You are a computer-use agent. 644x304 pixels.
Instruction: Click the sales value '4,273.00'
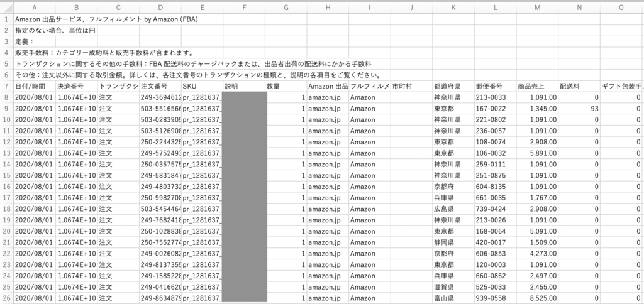click(x=537, y=254)
